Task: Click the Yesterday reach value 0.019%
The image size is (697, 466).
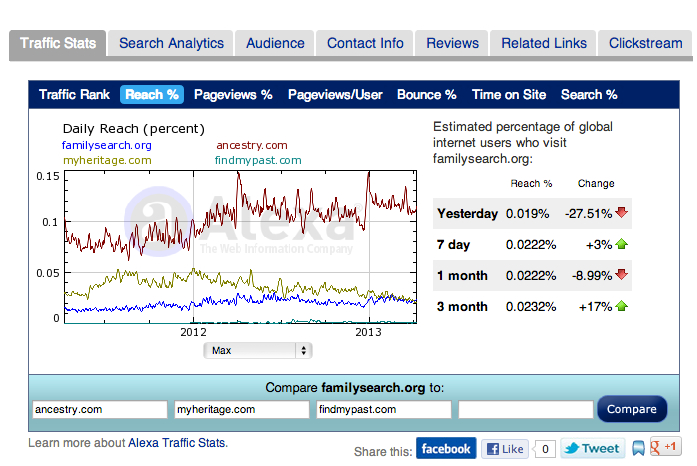Action: click(527, 214)
